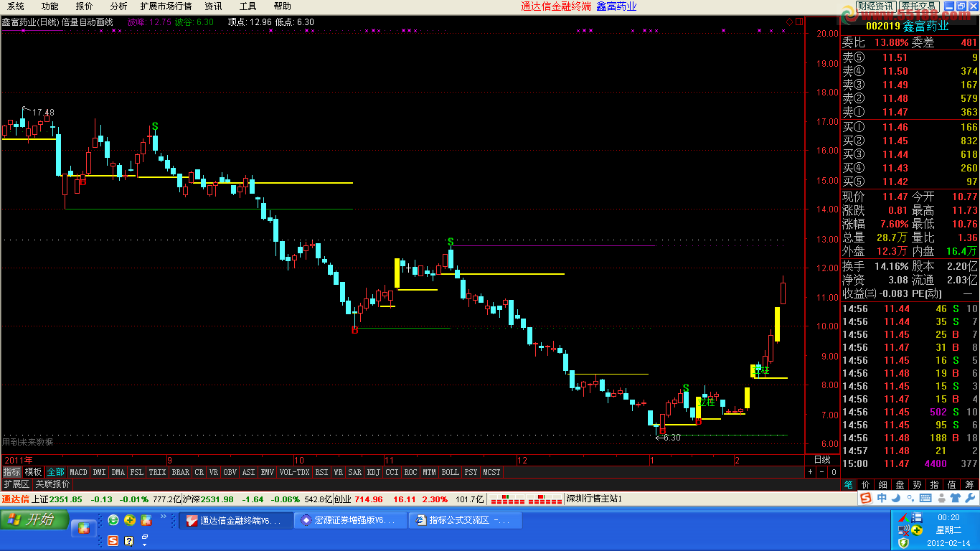Click the 开始 Start button

(34, 519)
